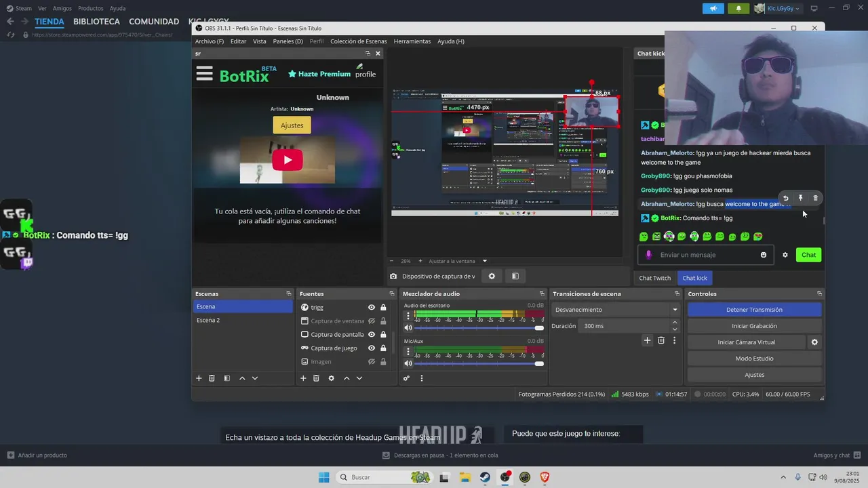Zoom out of the preview with the minus icon
Viewport: 868px width, 488px height.
tap(391, 261)
